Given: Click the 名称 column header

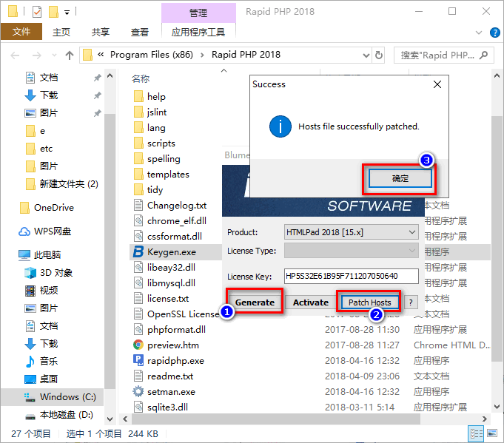Looking at the screenshot, I should click(141, 78).
